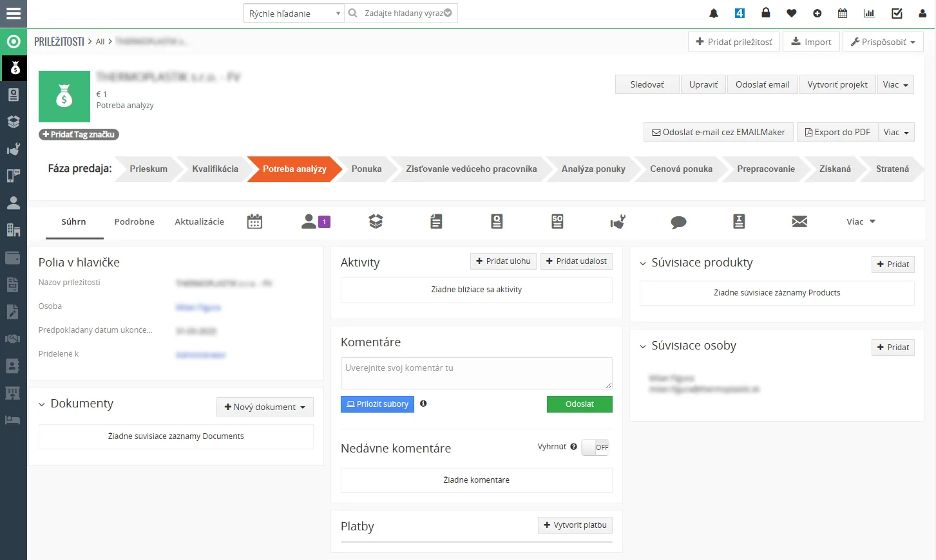Collapse the Dokumenty section
Viewport: 936px width, 560px height.
click(x=42, y=404)
